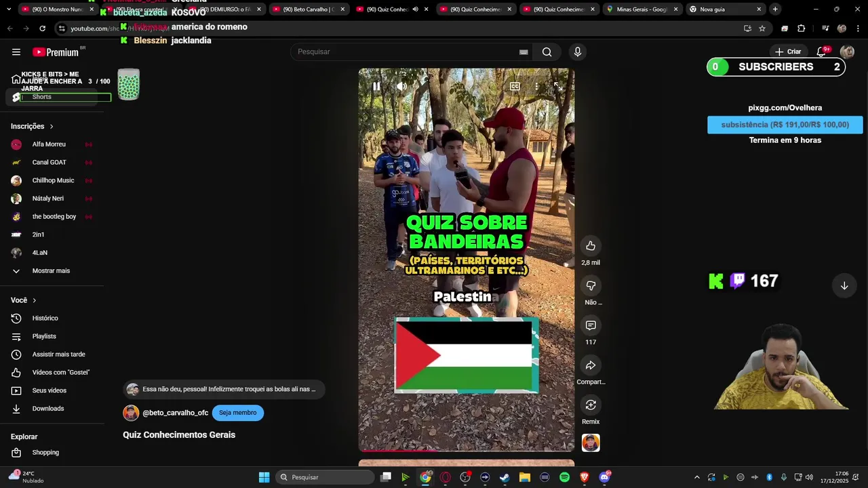
Task: Switch to Minas Gerais Google browser tab
Action: [x=642, y=9]
